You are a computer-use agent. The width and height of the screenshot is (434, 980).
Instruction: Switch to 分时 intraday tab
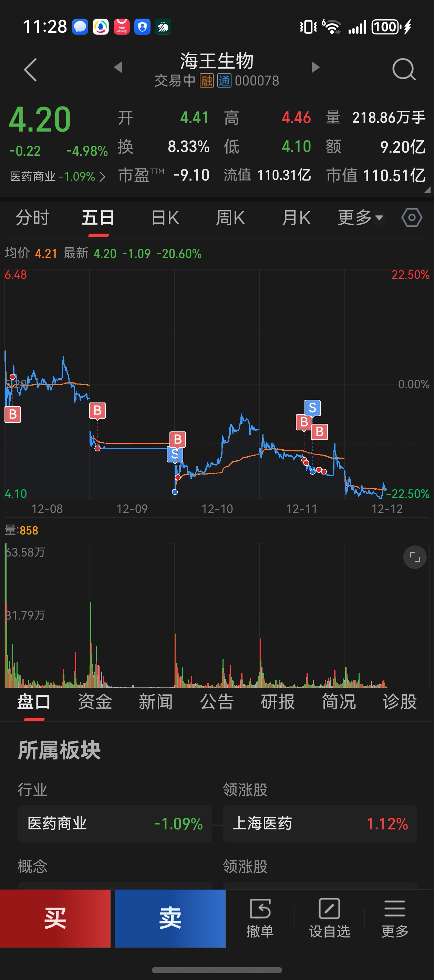coord(32,218)
